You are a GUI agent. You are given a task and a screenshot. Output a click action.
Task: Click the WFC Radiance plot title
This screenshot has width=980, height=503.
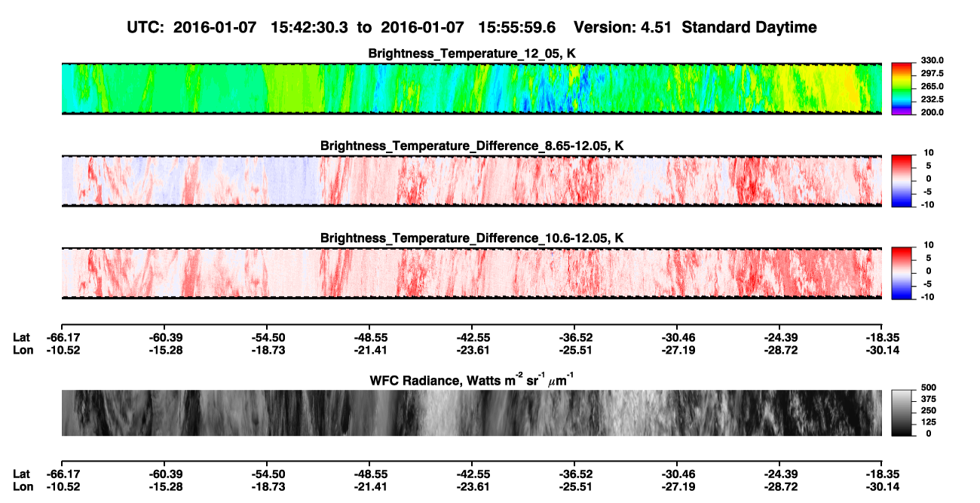(472, 379)
